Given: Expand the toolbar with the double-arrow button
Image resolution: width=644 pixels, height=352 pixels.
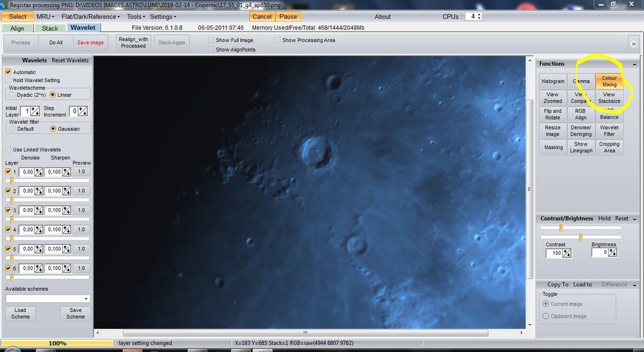Looking at the screenshot, I should 633,44.
